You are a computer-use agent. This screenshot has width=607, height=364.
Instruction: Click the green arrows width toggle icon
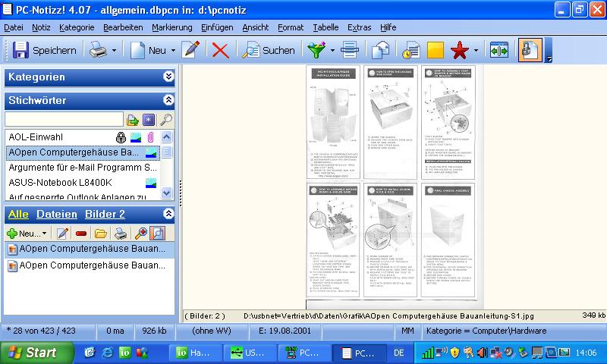[x=498, y=51]
